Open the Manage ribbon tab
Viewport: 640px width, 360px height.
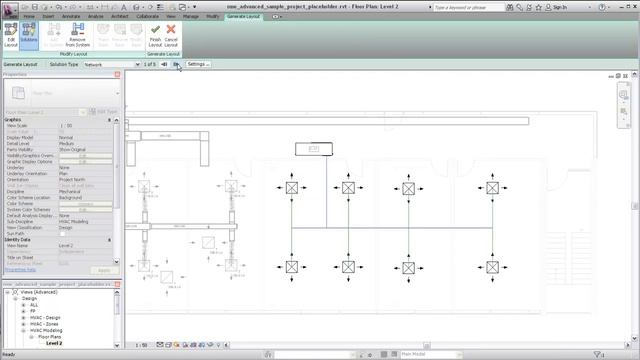click(x=191, y=16)
